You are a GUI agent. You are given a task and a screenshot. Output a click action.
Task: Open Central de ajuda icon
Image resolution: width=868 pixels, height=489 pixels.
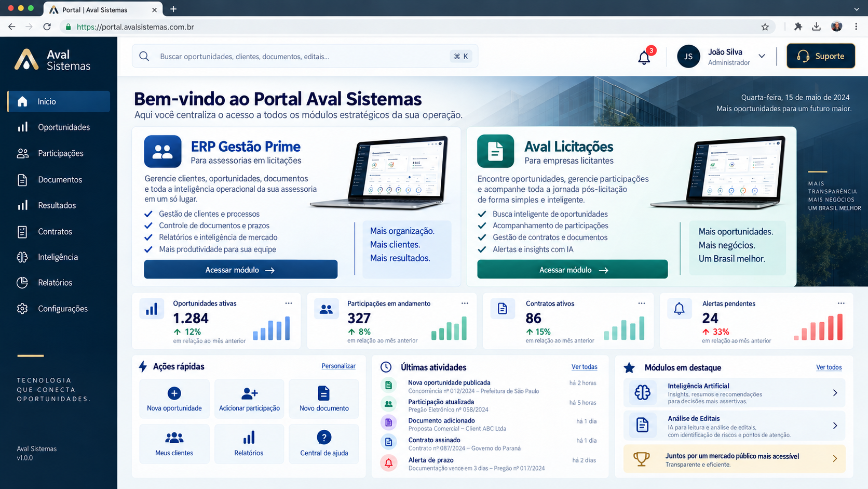324,438
